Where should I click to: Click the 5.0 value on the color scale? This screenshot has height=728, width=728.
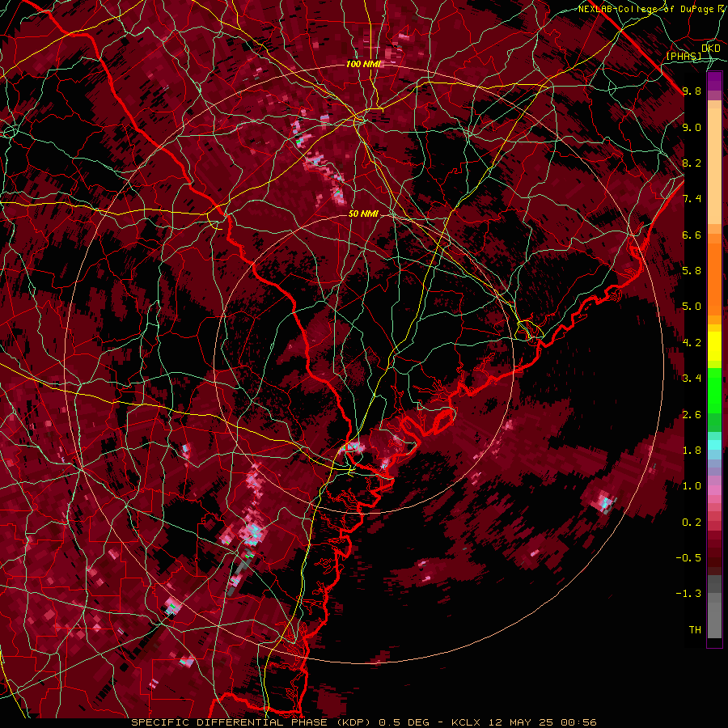(692, 307)
